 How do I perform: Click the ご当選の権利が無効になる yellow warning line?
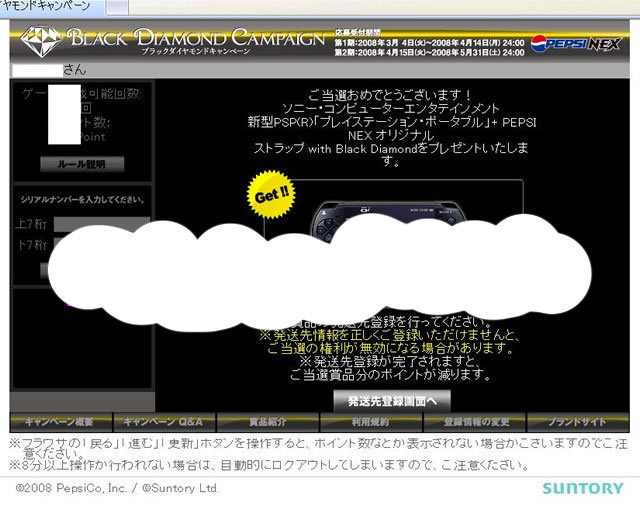(390, 348)
